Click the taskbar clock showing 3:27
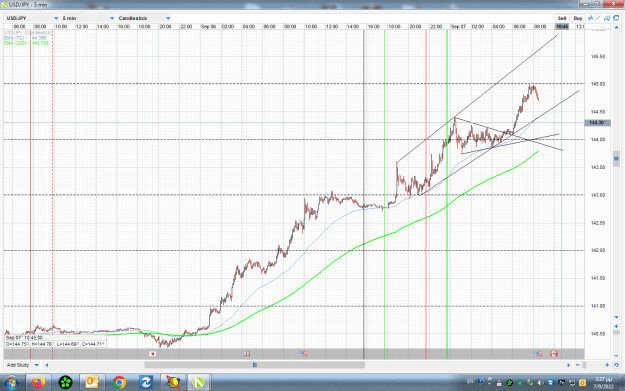The height and width of the screenshot is (391, 625). click(603, 383)
